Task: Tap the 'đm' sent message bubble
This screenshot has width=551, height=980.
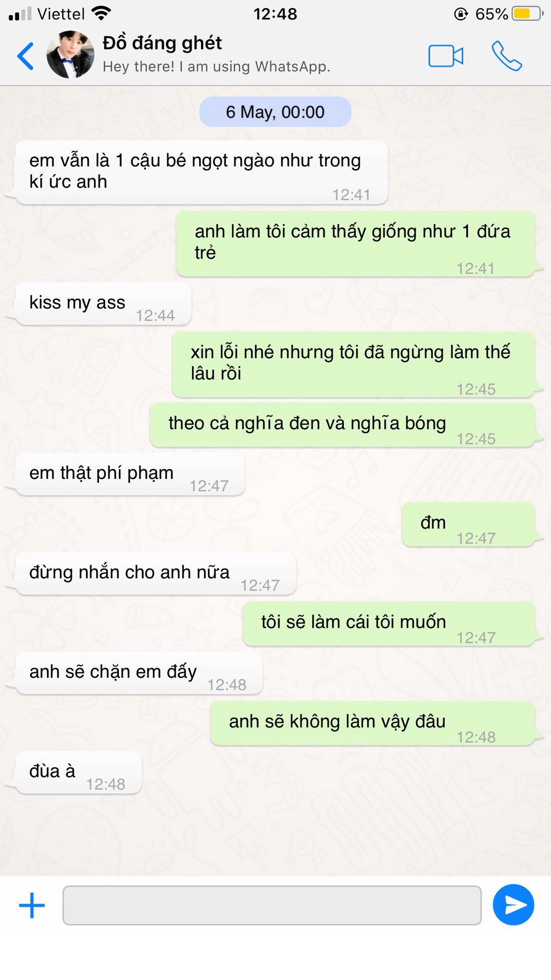Action: (x=468, y=525)
